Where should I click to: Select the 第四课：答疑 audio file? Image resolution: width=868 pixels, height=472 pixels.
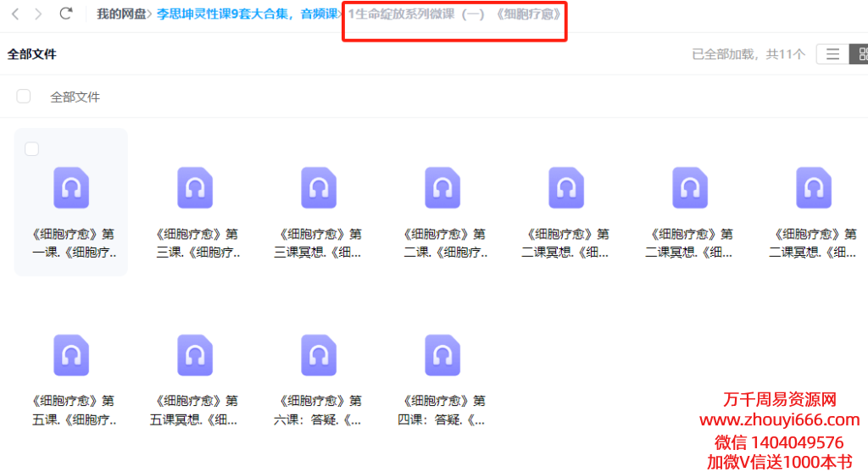(442, 355)
